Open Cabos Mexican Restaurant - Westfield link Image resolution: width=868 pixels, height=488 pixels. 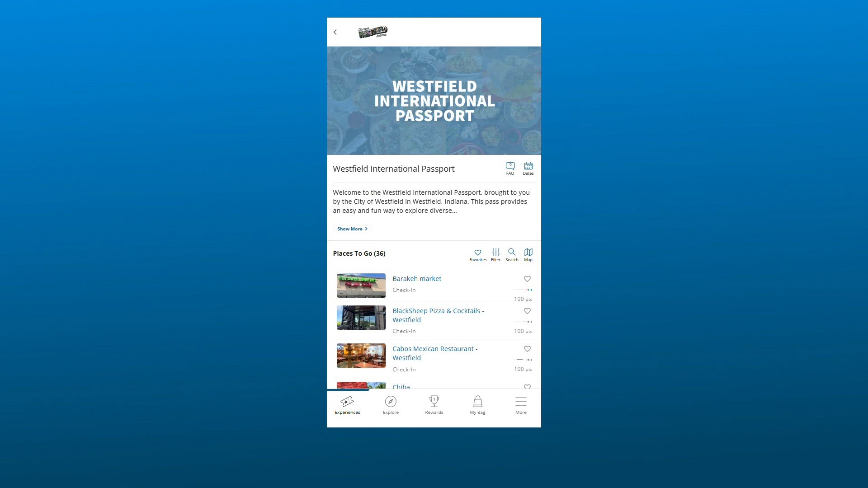point(435,353)
